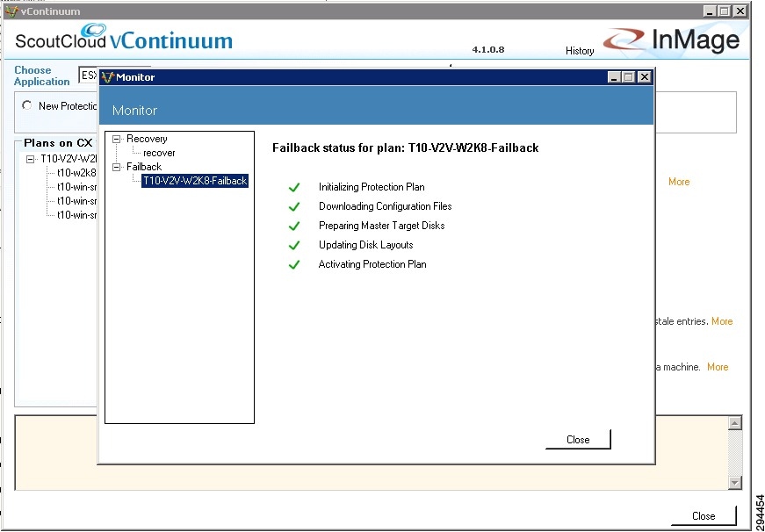Collapse the Recovery node in Monitor tree
765x532 pixels.
[116, 139]
